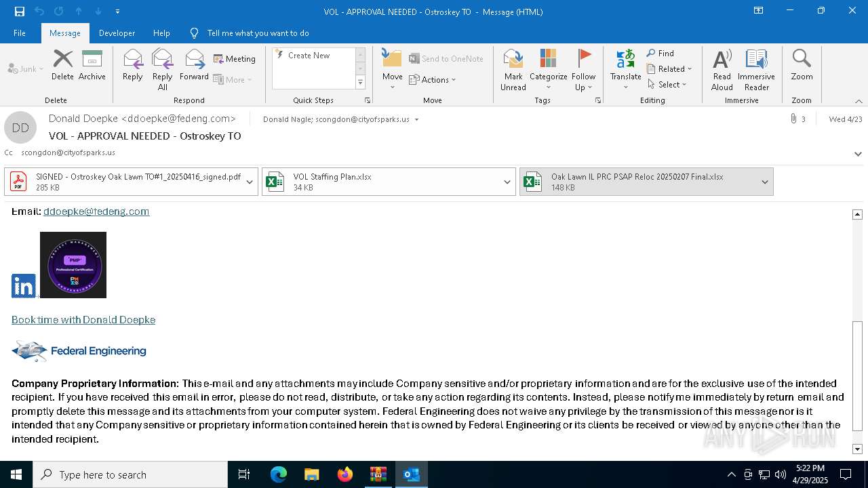The image size is (868, 488).
Task: Open the Zoom dialog
Action: [802, 66]
